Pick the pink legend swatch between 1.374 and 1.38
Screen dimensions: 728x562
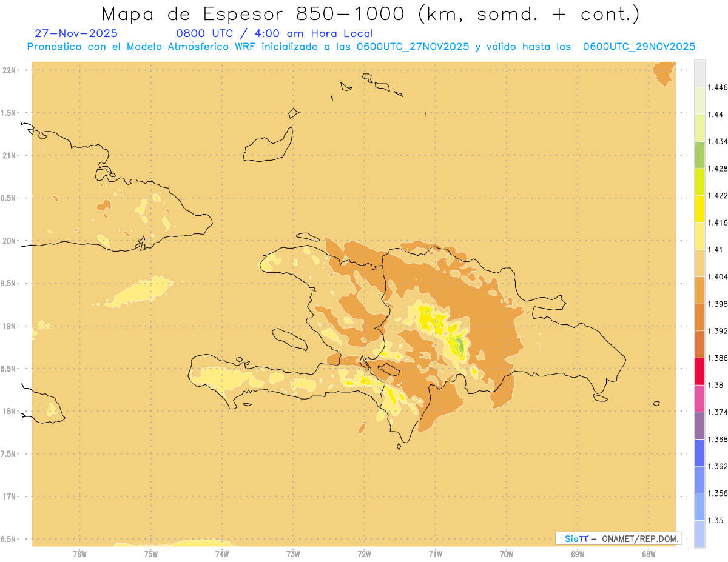tap(699, 398)
